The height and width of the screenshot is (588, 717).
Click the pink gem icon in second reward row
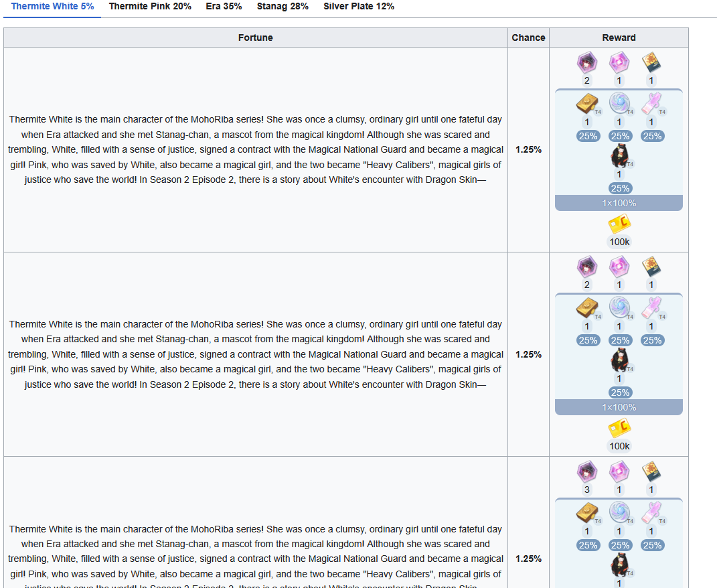[x=619, y=267]
